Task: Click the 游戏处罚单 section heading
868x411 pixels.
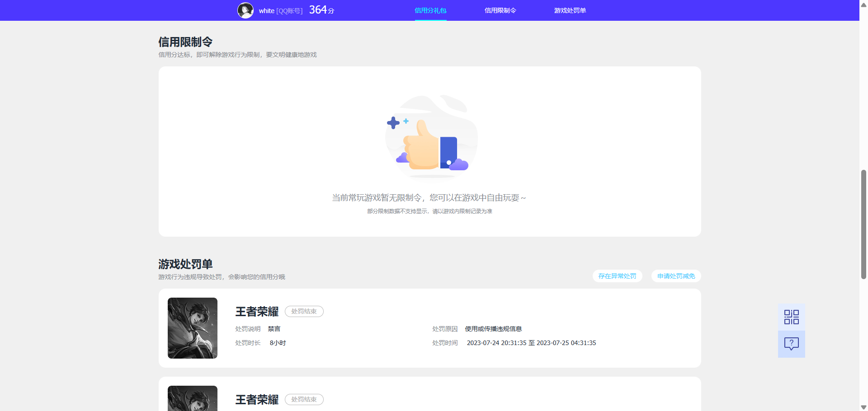Action: tap(185, 264)
